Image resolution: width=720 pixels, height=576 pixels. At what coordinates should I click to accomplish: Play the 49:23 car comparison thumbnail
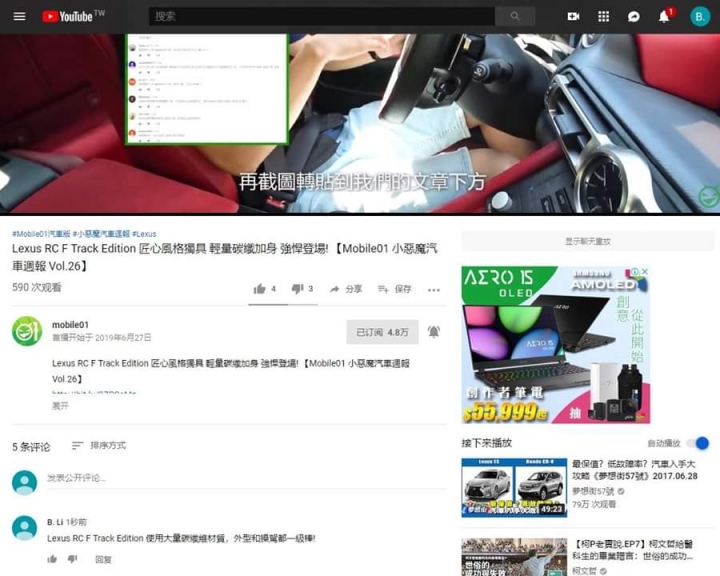(x=514, y=487)
